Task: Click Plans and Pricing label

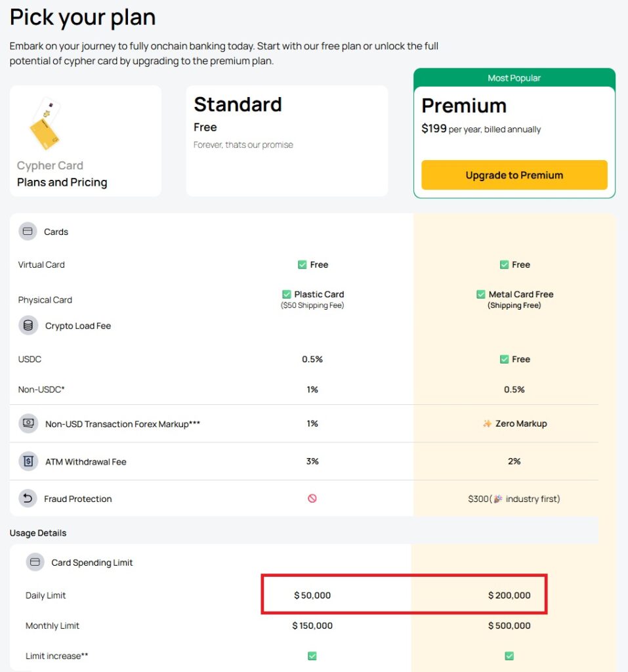Action: click(x=62, y=182)
